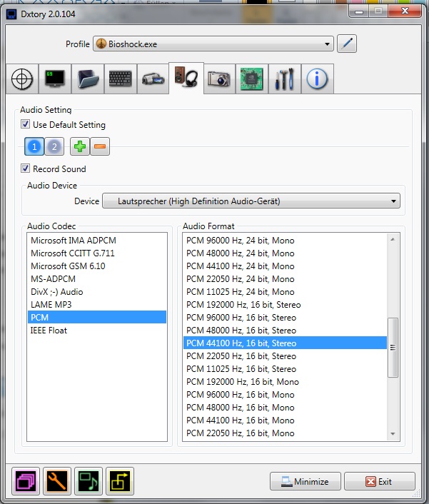Click Audio Format scrollbar down arrow
429x504 pixels.
pyautogui.click(x=393, y=434)
